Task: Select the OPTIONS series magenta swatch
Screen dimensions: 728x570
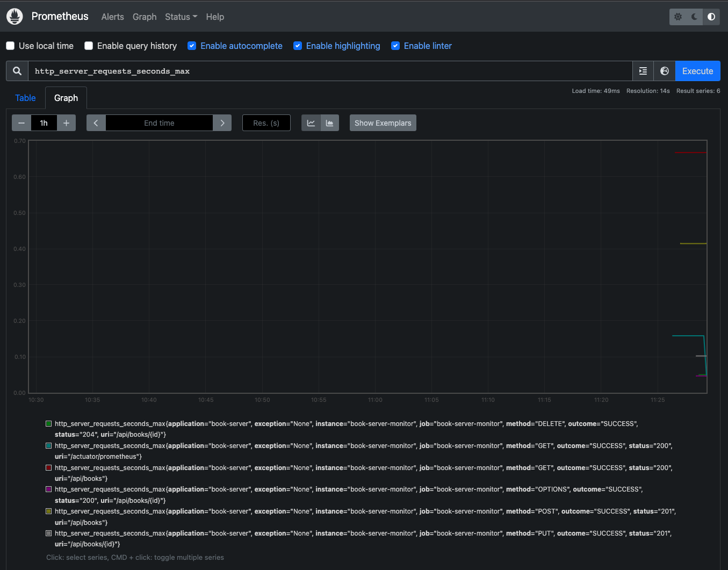Action: pos(49,489)
